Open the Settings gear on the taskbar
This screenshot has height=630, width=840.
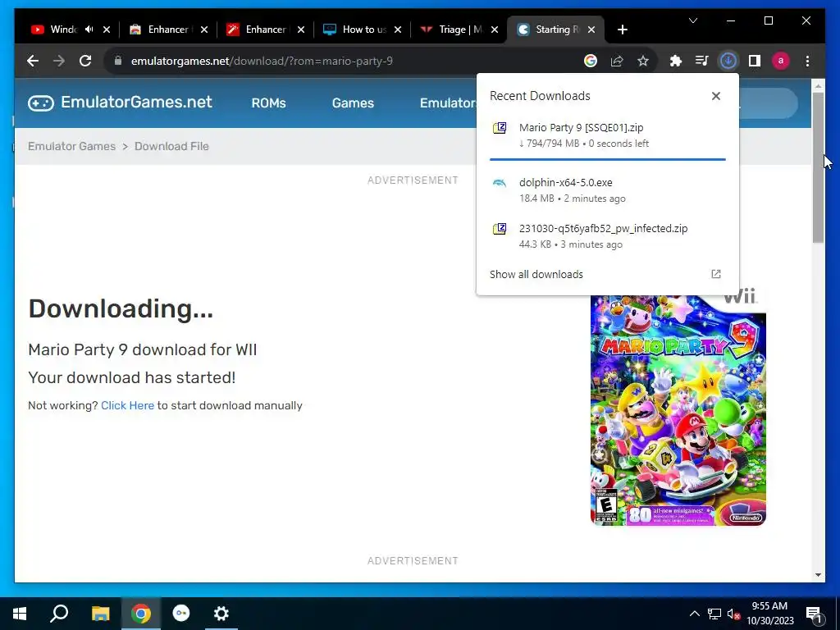(x=221, y=614)
